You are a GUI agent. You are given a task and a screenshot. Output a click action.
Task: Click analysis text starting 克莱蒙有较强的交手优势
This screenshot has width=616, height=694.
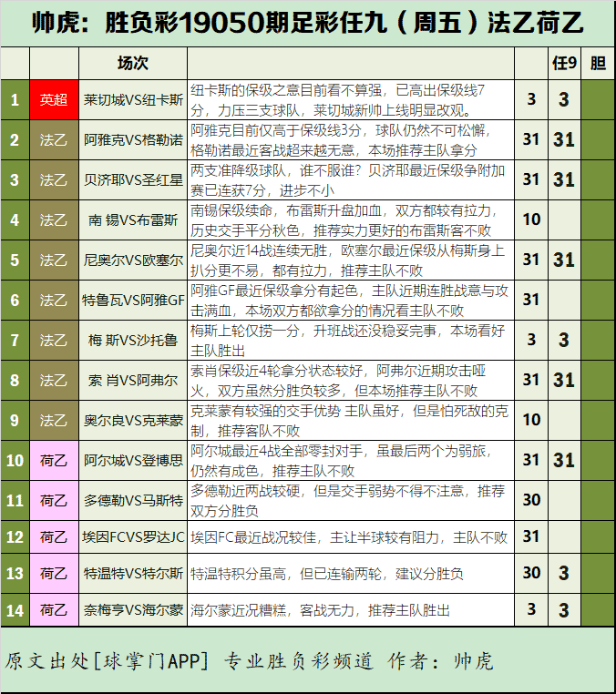point(349,421)
